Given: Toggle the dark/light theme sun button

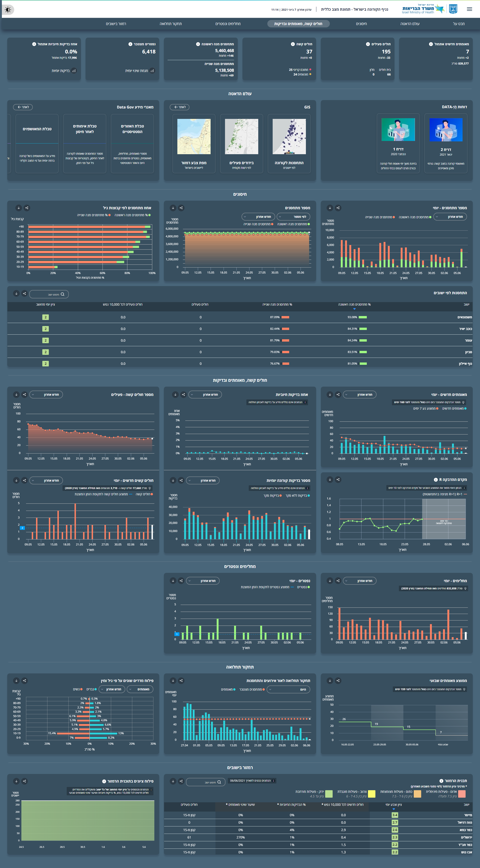Looking at the screenshot, I should 8,10.
